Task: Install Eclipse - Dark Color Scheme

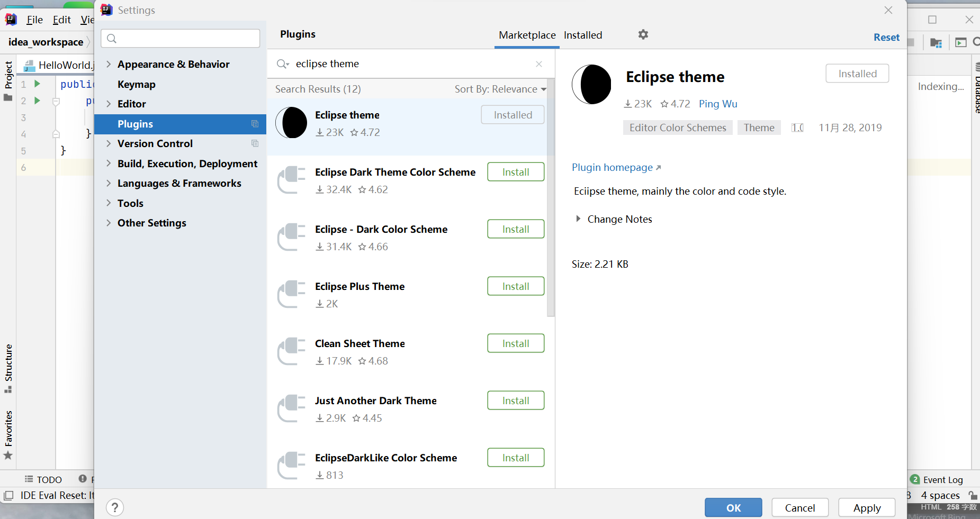Action: [x=516, y=229]
